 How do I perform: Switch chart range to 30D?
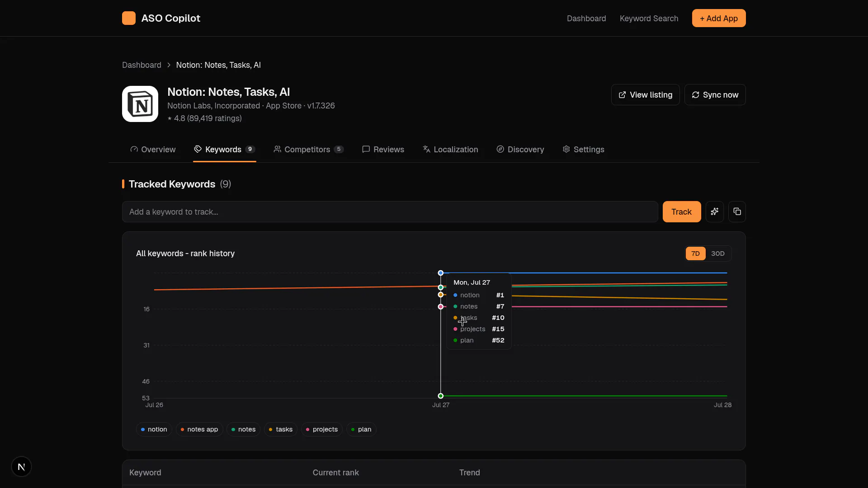tap(718, 253)
